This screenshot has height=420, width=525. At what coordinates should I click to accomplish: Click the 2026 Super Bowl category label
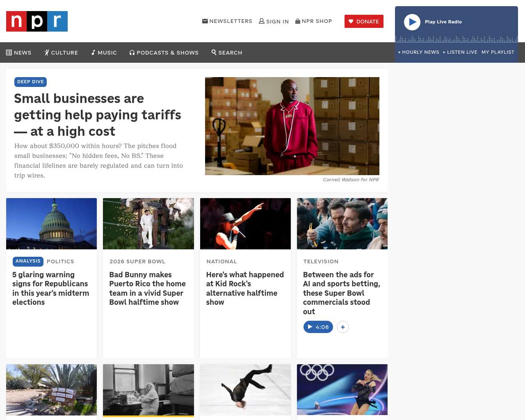click(x=137, y=262)
